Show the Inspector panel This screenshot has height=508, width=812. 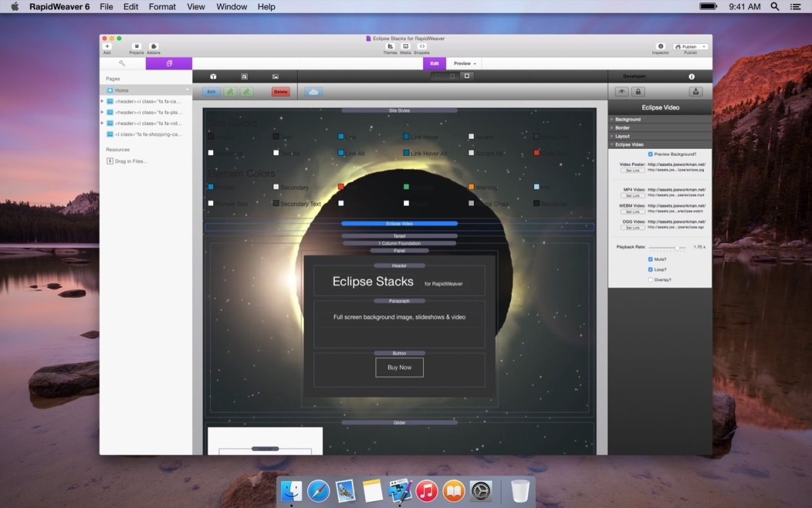(x=660, y=45)
